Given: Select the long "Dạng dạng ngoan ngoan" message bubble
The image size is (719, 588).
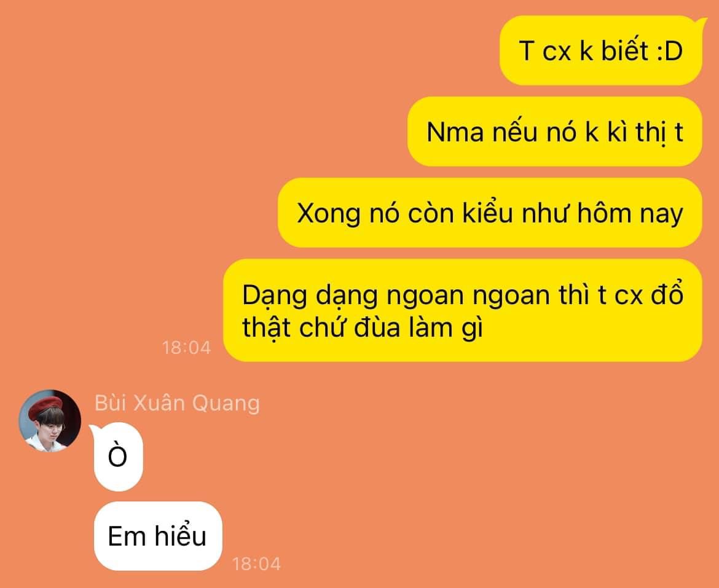Looking at the screenshot, I should 463,310.
